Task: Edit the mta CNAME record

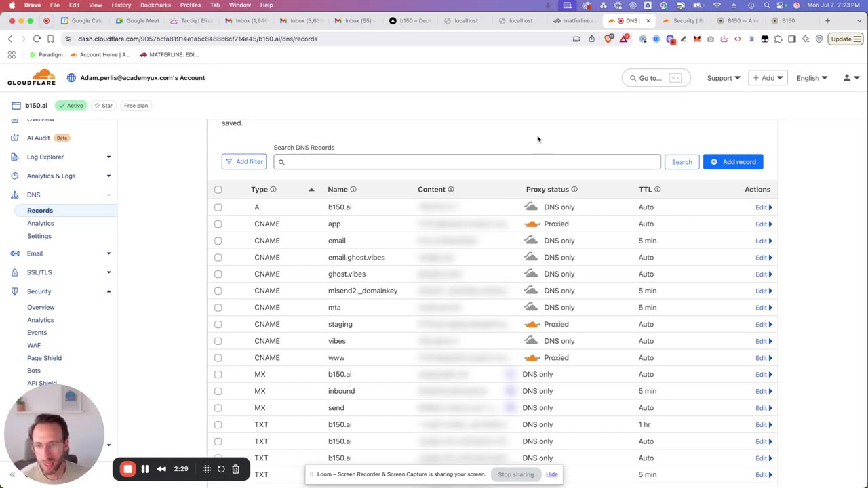Action: click(x=764, y=308)
